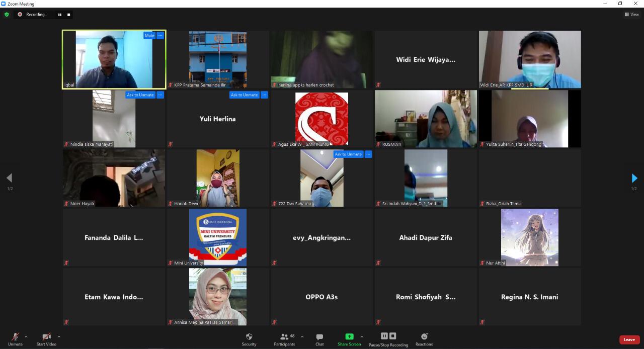Select Annisa Medina's video tile
Screen dimensions: 644x349
218,297
